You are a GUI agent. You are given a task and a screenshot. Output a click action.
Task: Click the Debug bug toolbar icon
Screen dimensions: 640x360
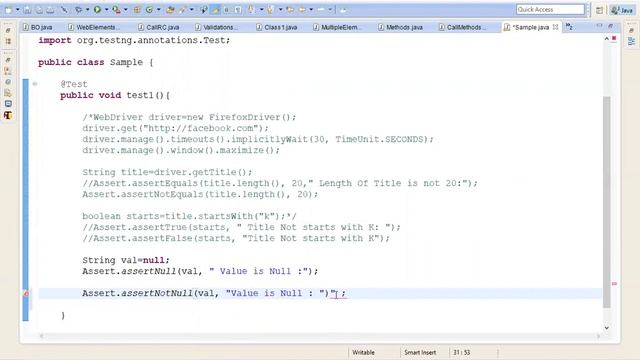click(x=78, y=9)
